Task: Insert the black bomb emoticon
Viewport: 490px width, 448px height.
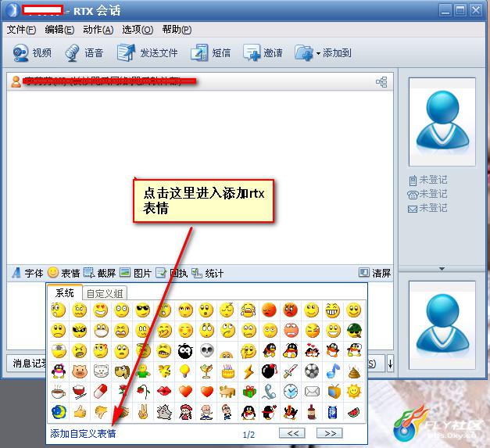Action: (270, 371)
